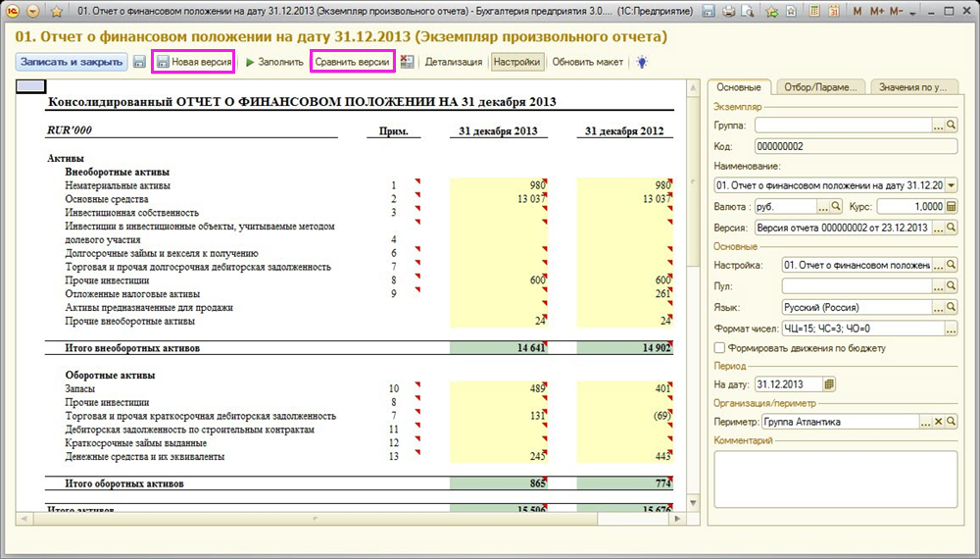Screen dimensions: 980x559
Task: Open the Валюта ellipsis selection button
Action: point(821,207)
